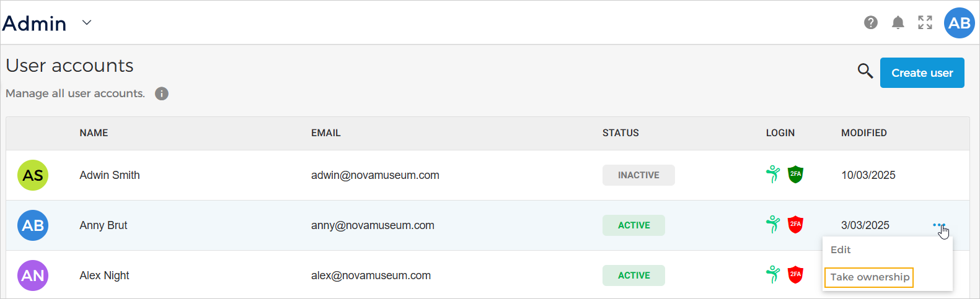Click Anny Brut's red 2FA shield

click(795, 225)
